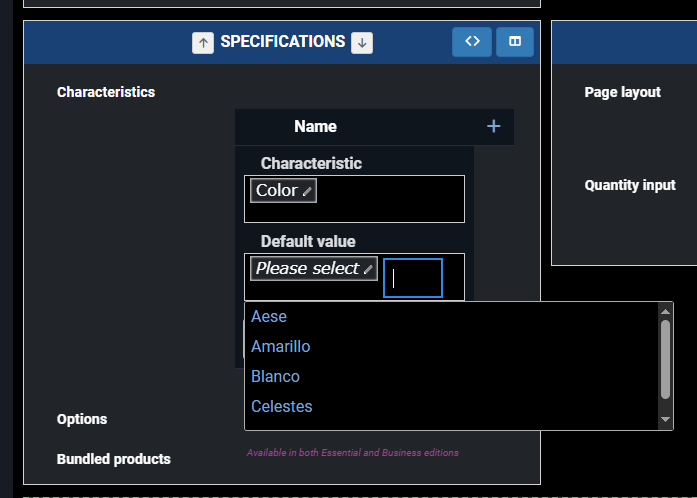This screenshot has width=697, height=498.
Task: Choose Amarillo in the default value list
Action: point(281,346)
